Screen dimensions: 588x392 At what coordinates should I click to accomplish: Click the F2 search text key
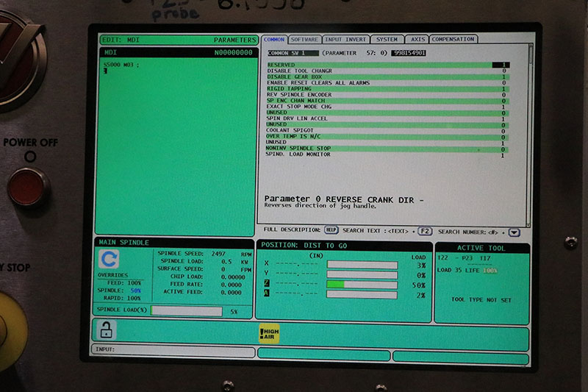425,231
